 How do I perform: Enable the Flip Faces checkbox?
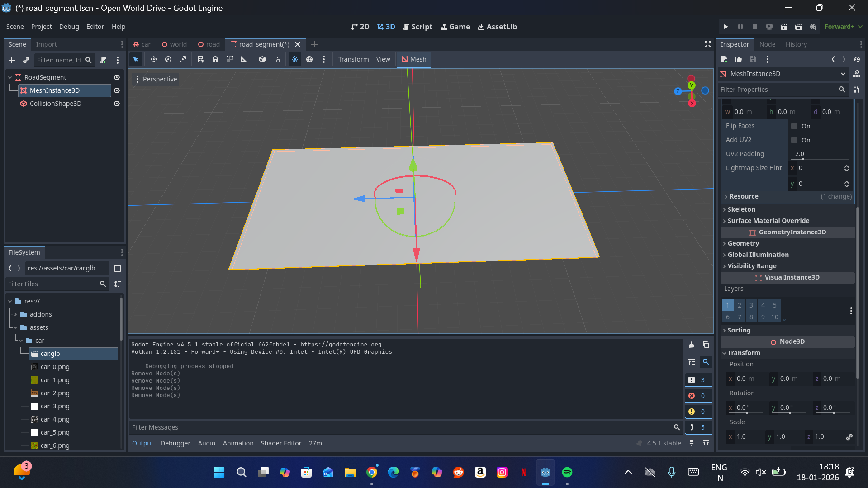point(794,126)
